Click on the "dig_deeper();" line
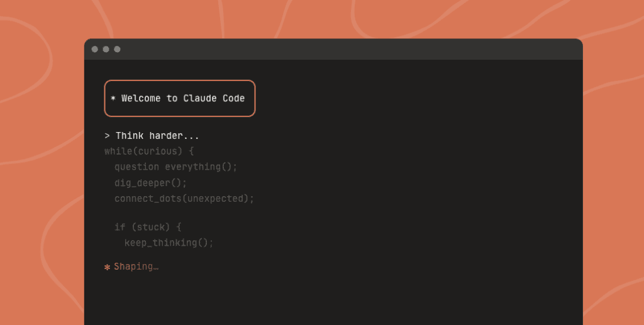644x325 pixels. pos(151,183)
